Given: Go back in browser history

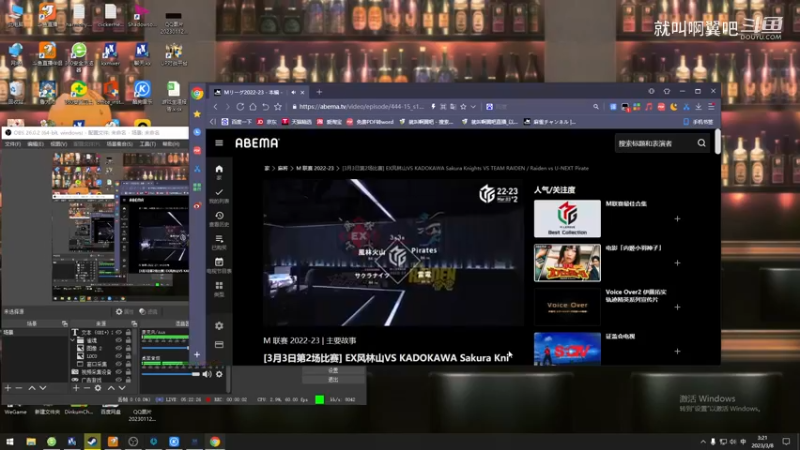Looking at the screenshot, I should pos(215,107).
